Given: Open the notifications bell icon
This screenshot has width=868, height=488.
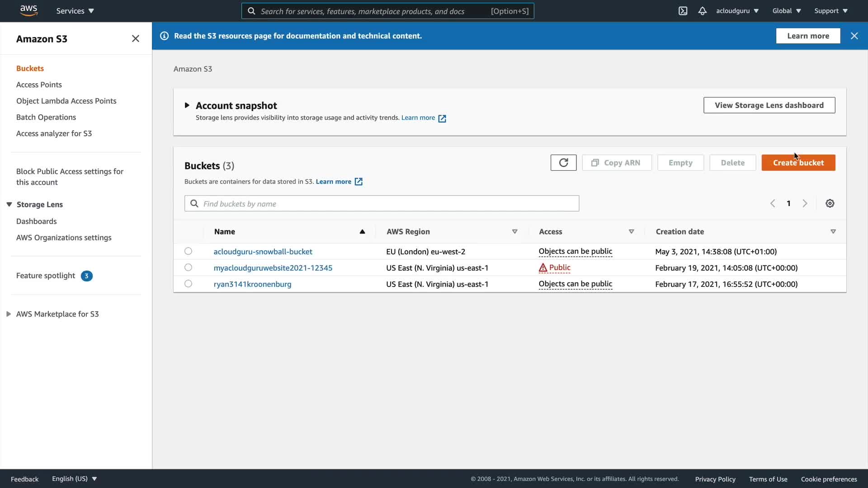Looking at the screenshot, I should [702, 11].
